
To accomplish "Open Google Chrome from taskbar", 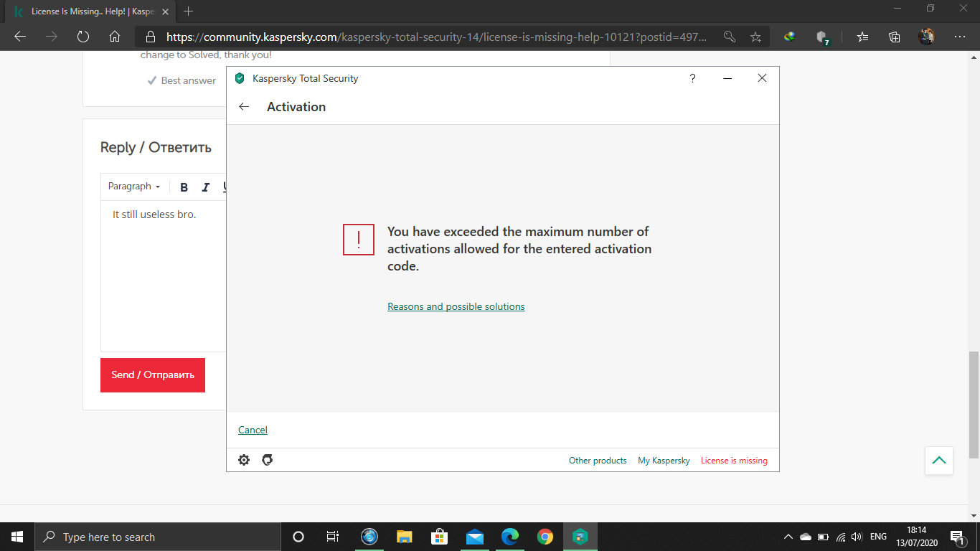I will tap(545, 537).
